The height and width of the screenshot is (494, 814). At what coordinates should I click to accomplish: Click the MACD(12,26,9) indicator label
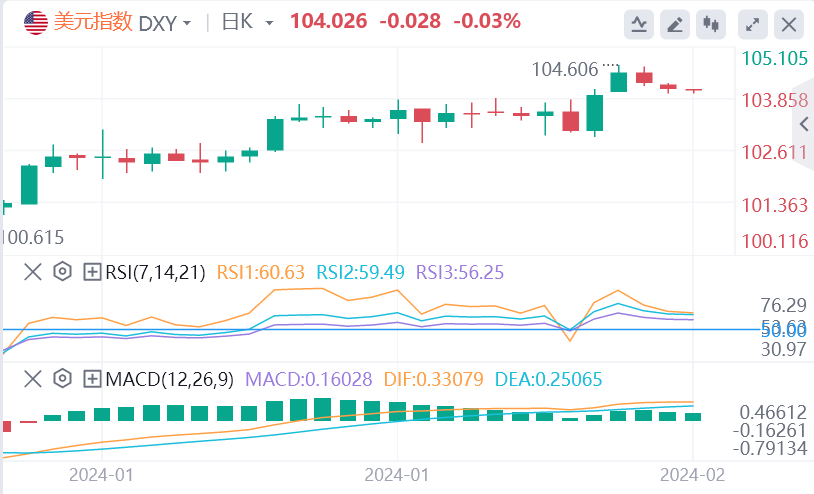pos(169,379)
